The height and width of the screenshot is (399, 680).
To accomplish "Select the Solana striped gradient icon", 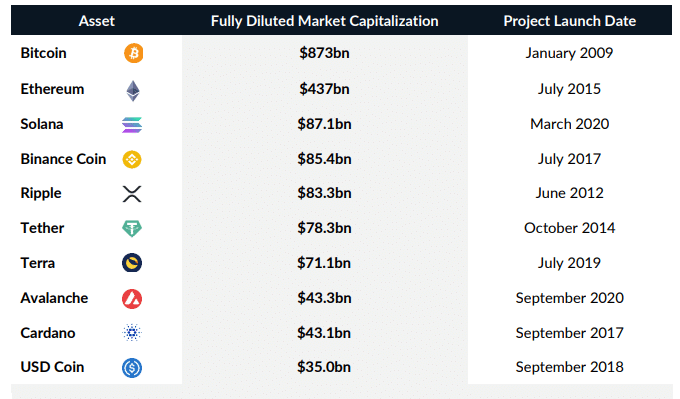I will point(132,125).
